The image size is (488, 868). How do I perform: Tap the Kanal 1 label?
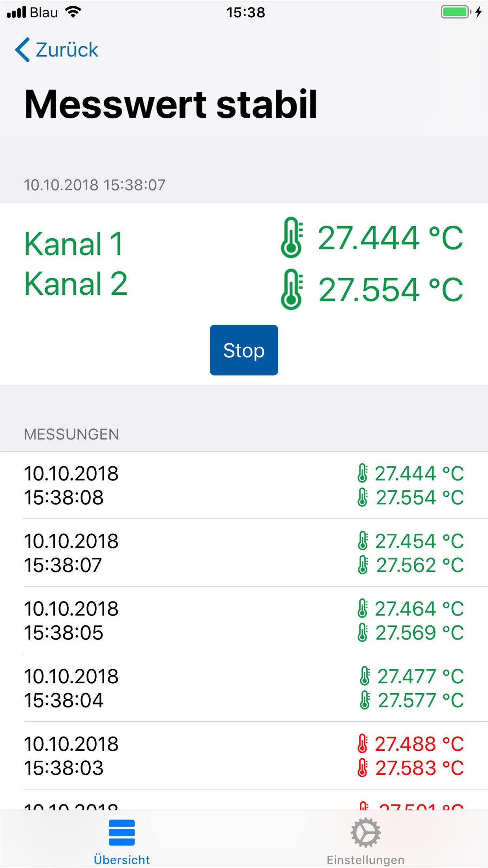(74, 244)
